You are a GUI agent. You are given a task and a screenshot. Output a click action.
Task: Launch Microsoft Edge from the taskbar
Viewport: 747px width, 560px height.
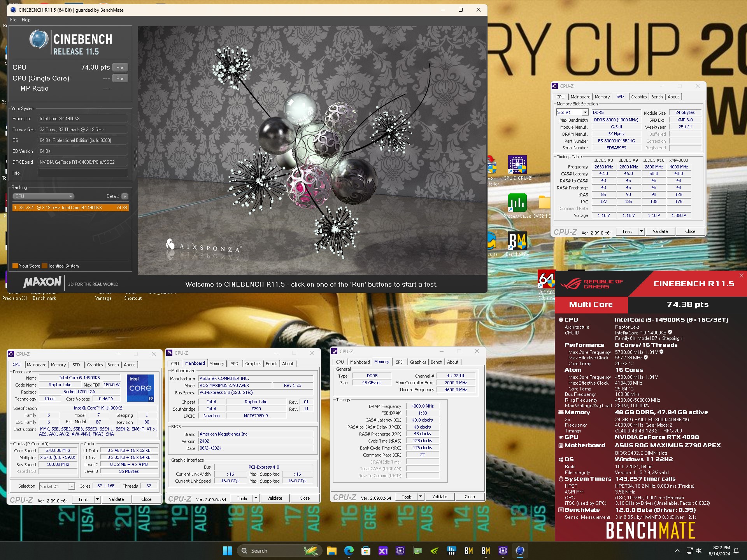tap(349, 551)
